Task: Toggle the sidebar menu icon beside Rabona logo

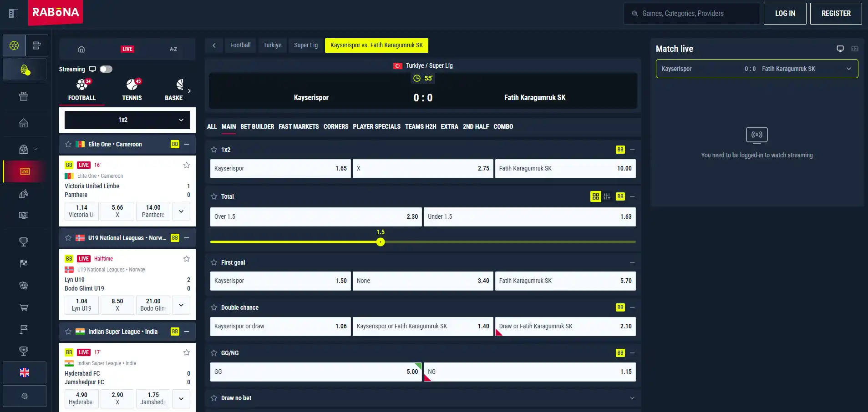Action: coord(14,14)
